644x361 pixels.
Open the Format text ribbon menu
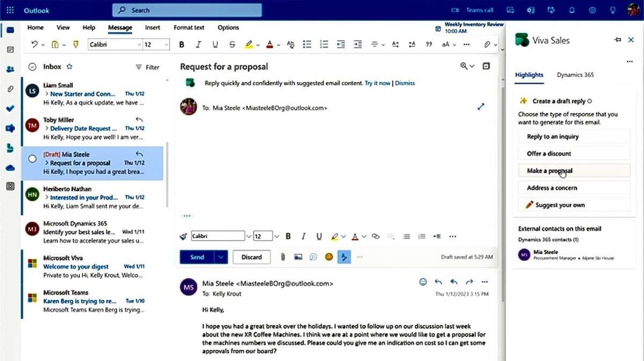click(188, 27)
